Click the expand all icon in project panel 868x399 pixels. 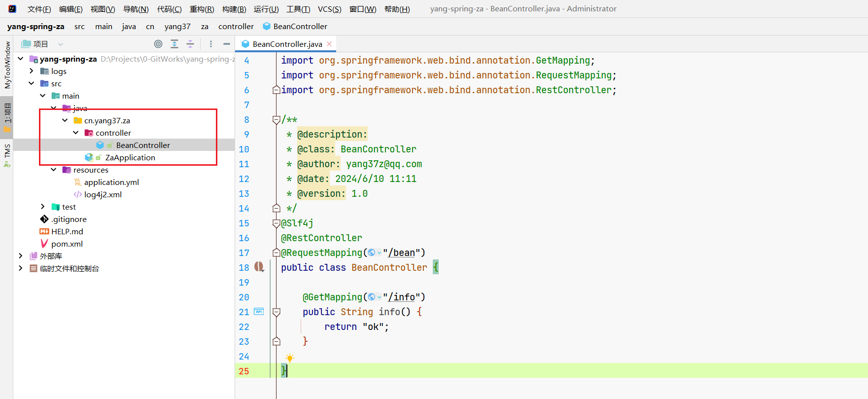tap(174, 44)
